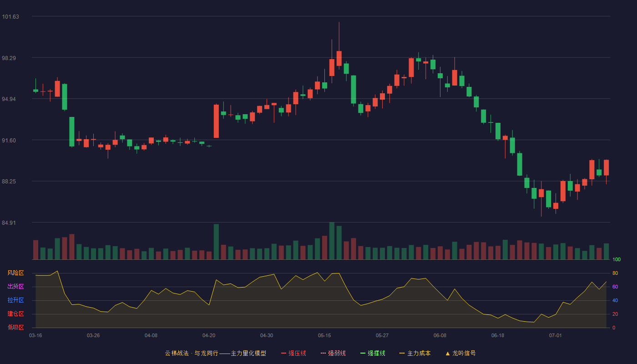
Task: Click the green 100 indicator axis value
Action: (617, 260)
